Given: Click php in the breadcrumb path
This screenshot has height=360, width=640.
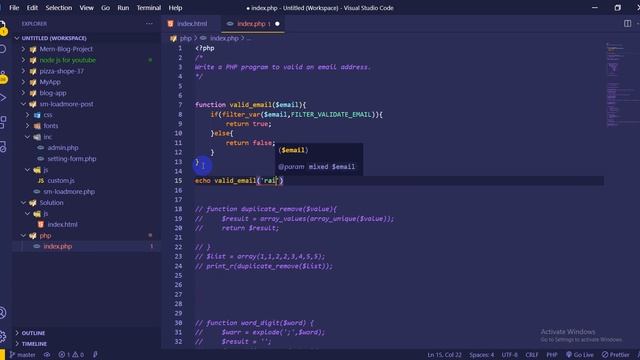Looking at the screenshot, I should click(185, 38).
